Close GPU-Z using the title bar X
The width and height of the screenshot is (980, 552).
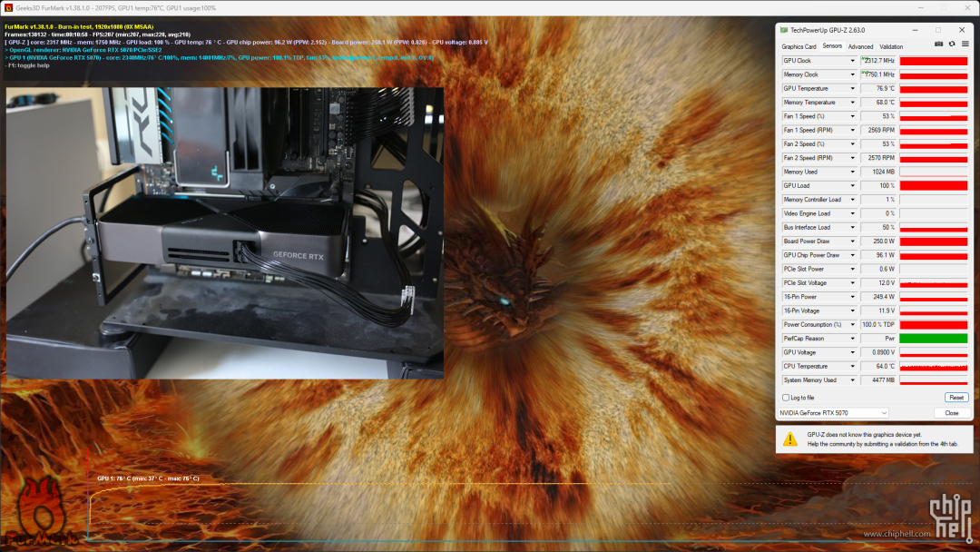(962, 30)
